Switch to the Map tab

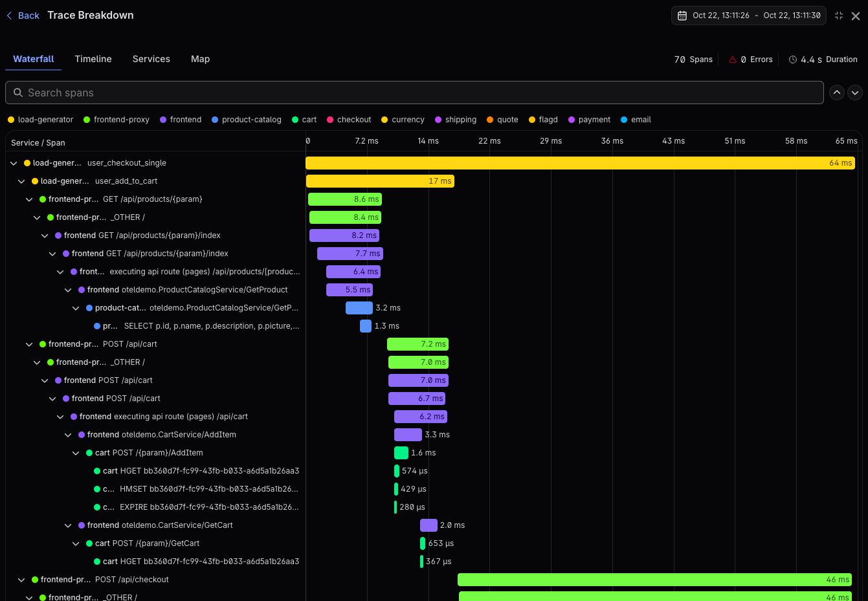pos(201,59)
